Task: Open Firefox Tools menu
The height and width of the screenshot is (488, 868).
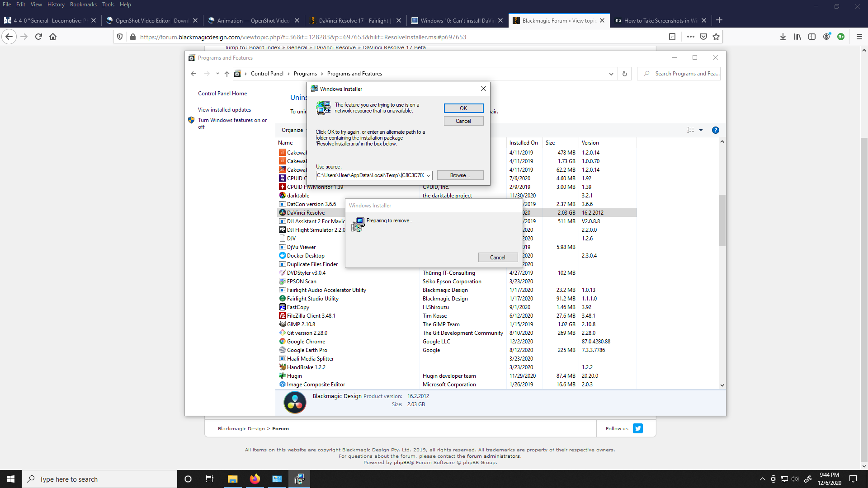Action: pyautogui.click(x=108, y=5)
